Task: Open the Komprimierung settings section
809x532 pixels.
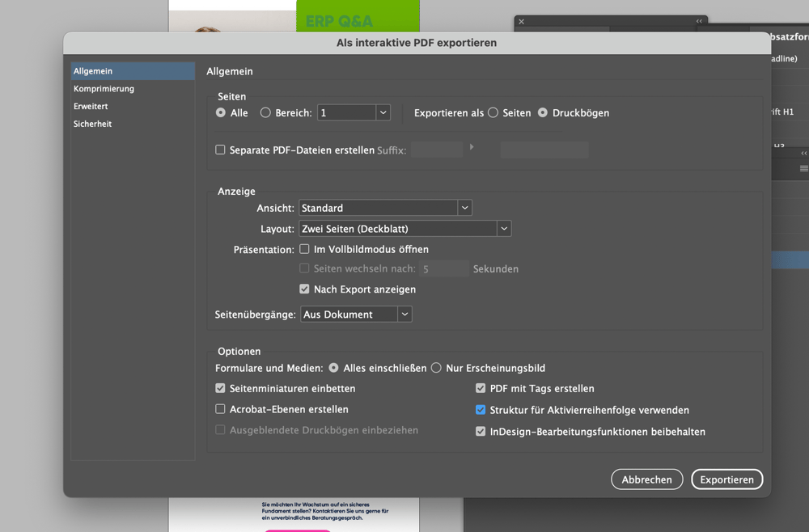Action: (133, 89)
